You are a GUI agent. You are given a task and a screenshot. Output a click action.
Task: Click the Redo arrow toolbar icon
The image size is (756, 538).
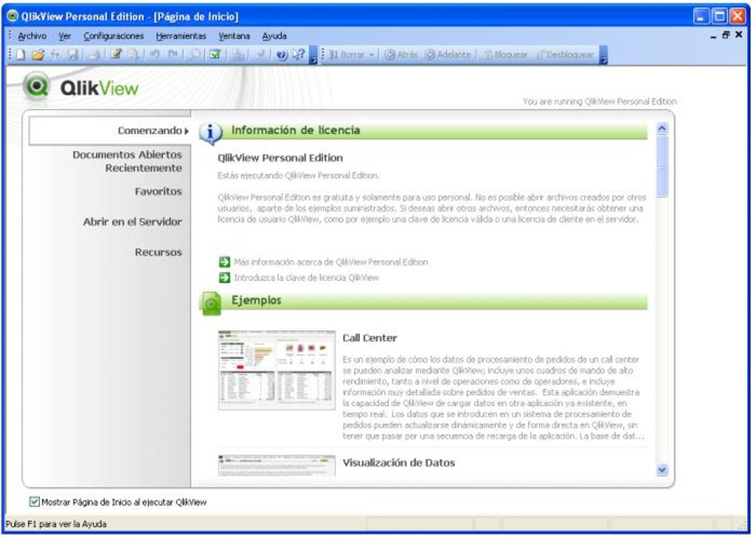tap(173, 55)
